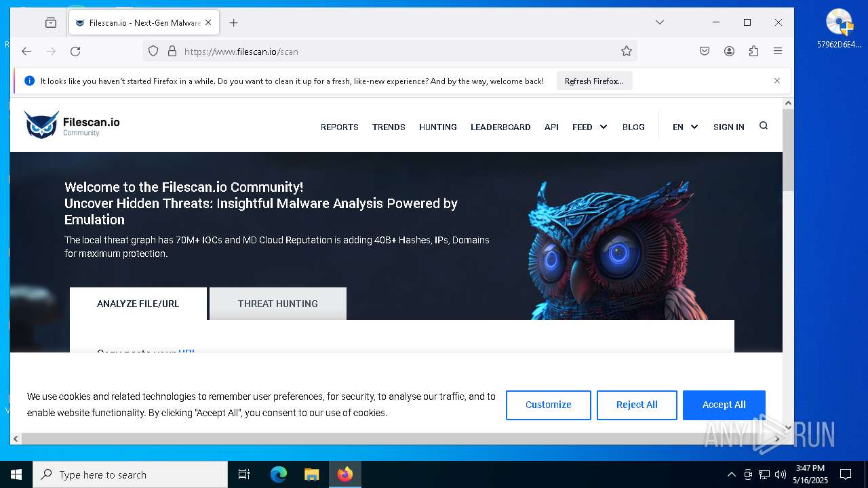868x488 pixels.
Task: Open the HUNTING nav item
Action: click(x=437, y=127)
